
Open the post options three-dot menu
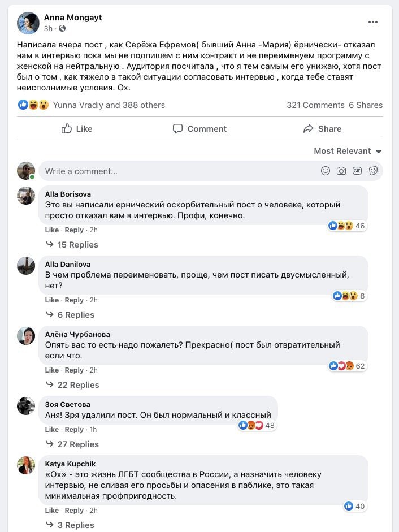(372, 22)
